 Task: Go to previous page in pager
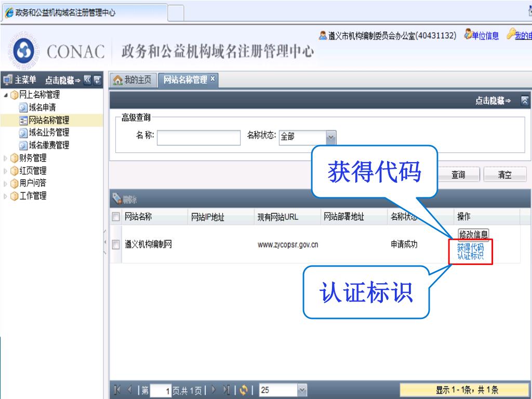(x=129, y=390)
